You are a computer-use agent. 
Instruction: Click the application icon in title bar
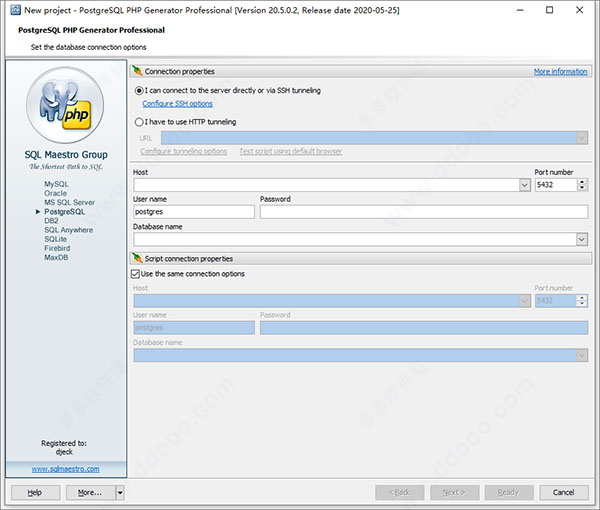16,10
